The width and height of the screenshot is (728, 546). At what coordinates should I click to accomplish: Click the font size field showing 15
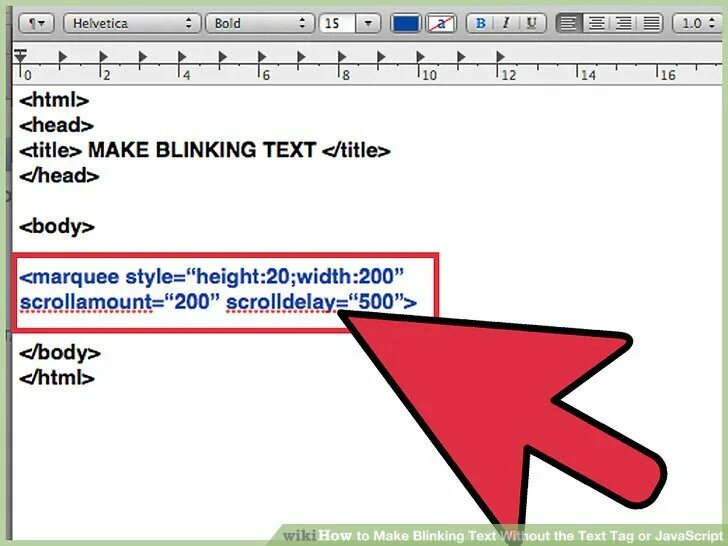[x=337, y=23]
